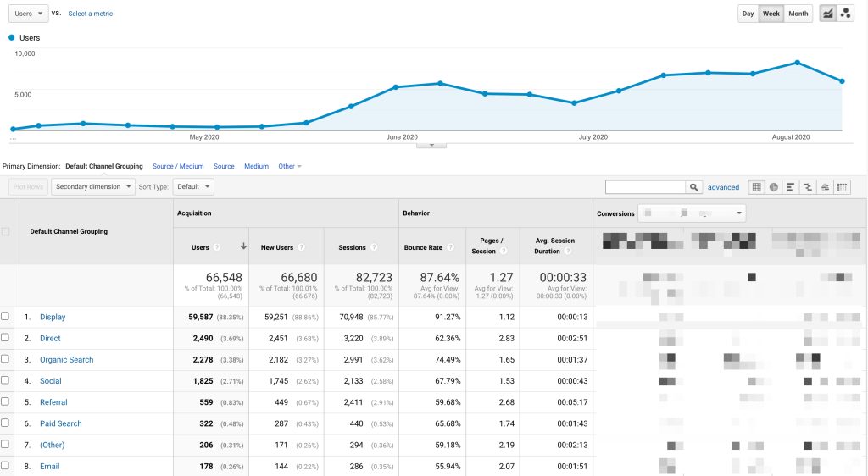Open the Secondary dimension dropdown

[x=93, y=187]
